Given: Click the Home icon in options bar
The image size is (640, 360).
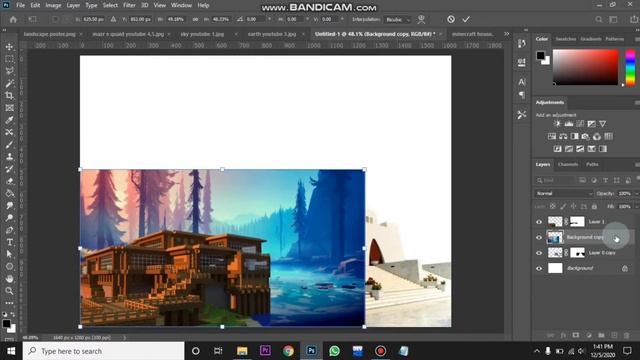Looking at the screenshot, I should point(13,19).
